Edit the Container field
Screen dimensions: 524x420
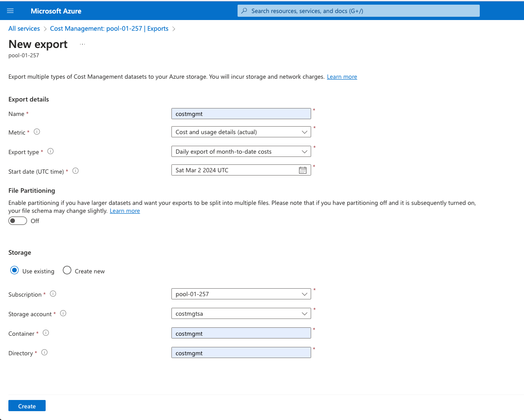pyautogui.click(x=241, y=333)
